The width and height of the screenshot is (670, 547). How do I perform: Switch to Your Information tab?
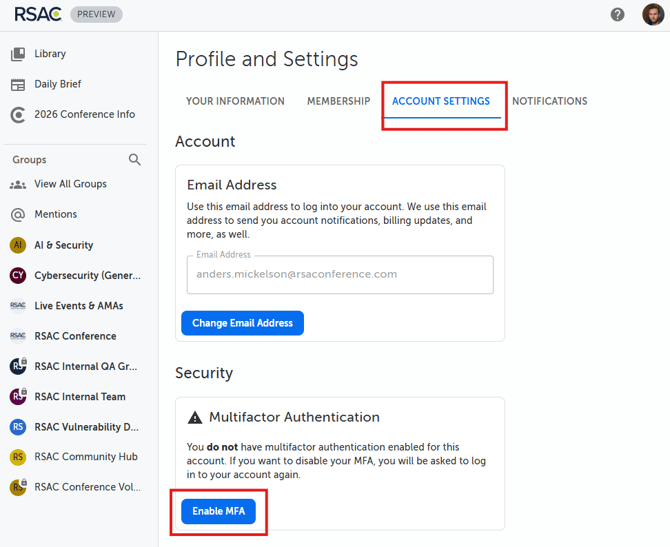pyautogui.click(x=235, y=101)
